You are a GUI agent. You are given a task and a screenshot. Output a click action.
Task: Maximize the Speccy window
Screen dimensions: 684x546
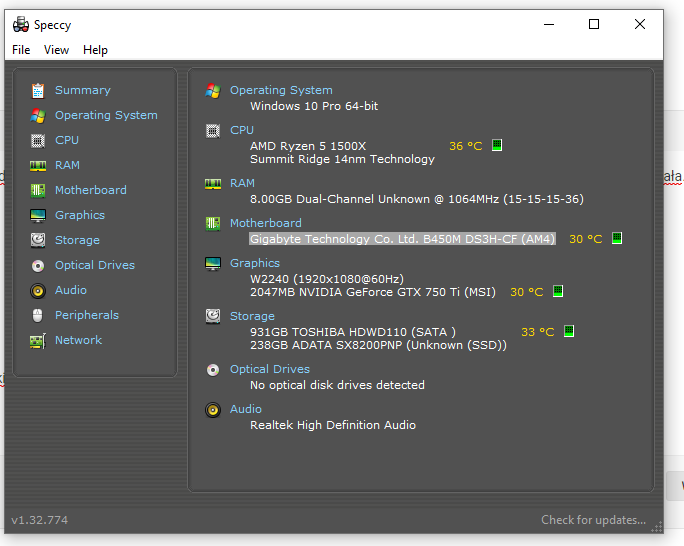[x=594, y=24]
